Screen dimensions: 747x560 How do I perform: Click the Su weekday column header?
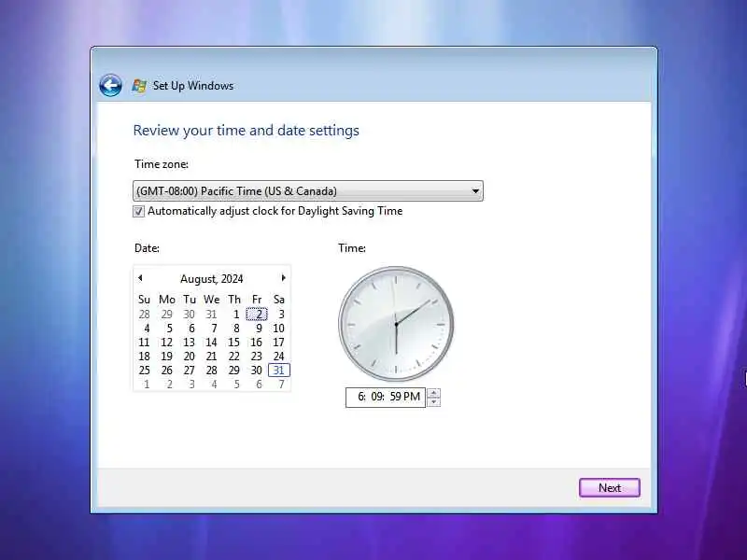coord(144,300)
